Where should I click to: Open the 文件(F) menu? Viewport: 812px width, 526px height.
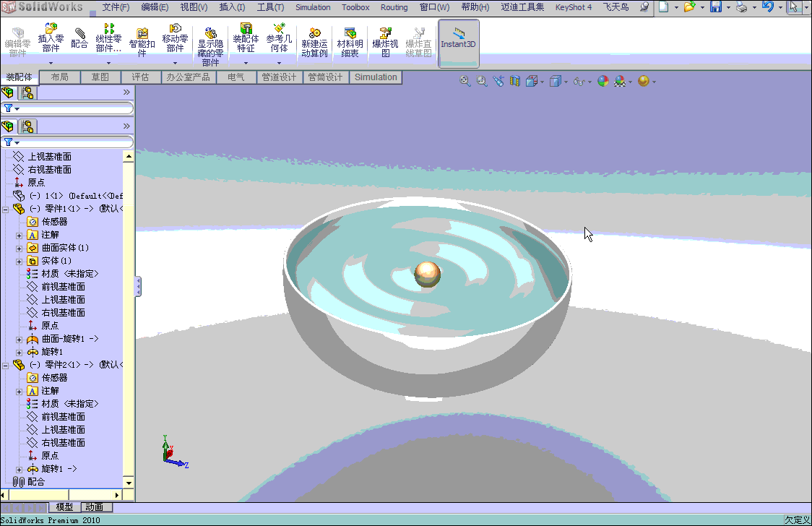(116, 7)
